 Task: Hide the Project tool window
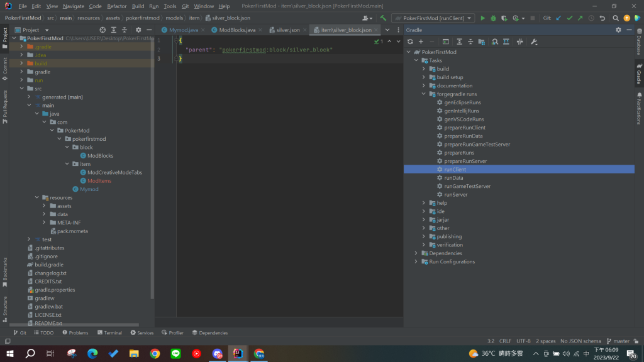tap(149, 30)
